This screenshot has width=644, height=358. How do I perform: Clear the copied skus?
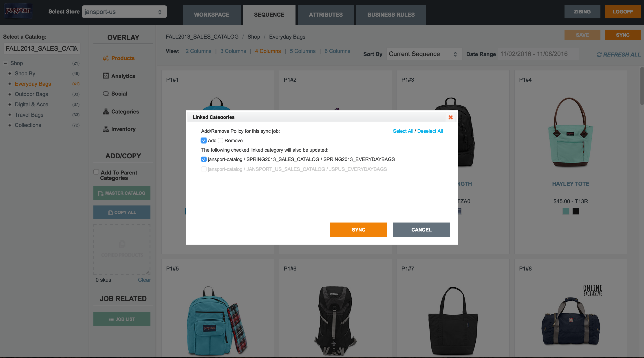click(144, 280)
